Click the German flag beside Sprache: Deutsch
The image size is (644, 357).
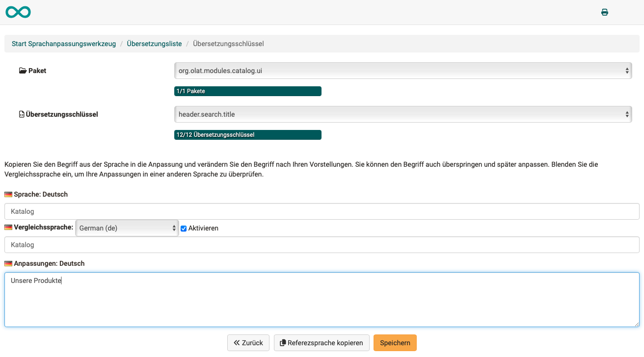pyautogui.click(x=9, y=194)
